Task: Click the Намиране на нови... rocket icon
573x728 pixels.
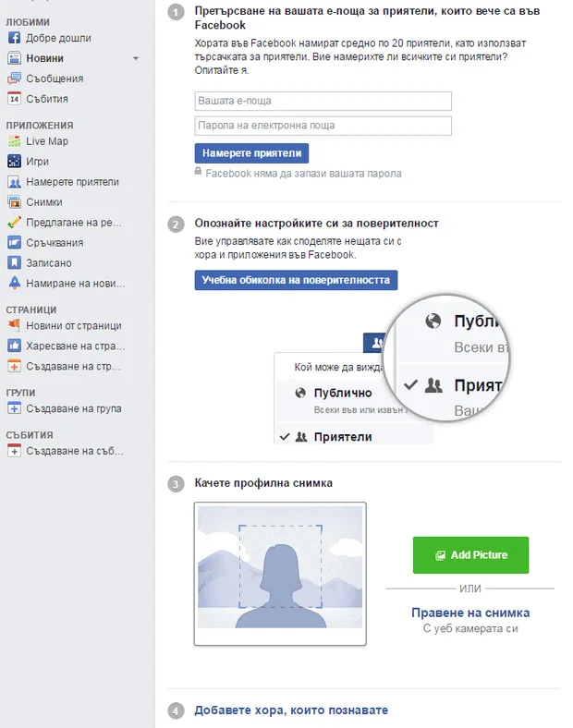Action: (15, 284)
